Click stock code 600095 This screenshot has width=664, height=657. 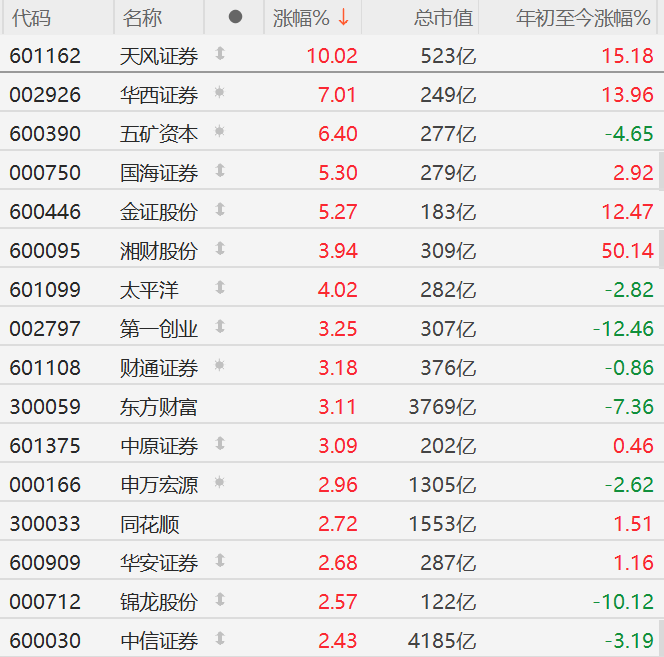pyautogui.click(x=45, y=251)
